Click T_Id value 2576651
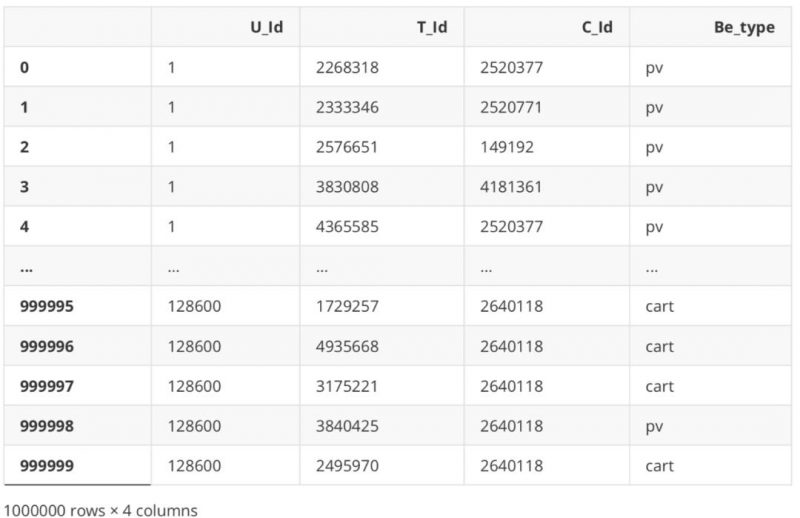800x518 pixels. coord(347,147)
